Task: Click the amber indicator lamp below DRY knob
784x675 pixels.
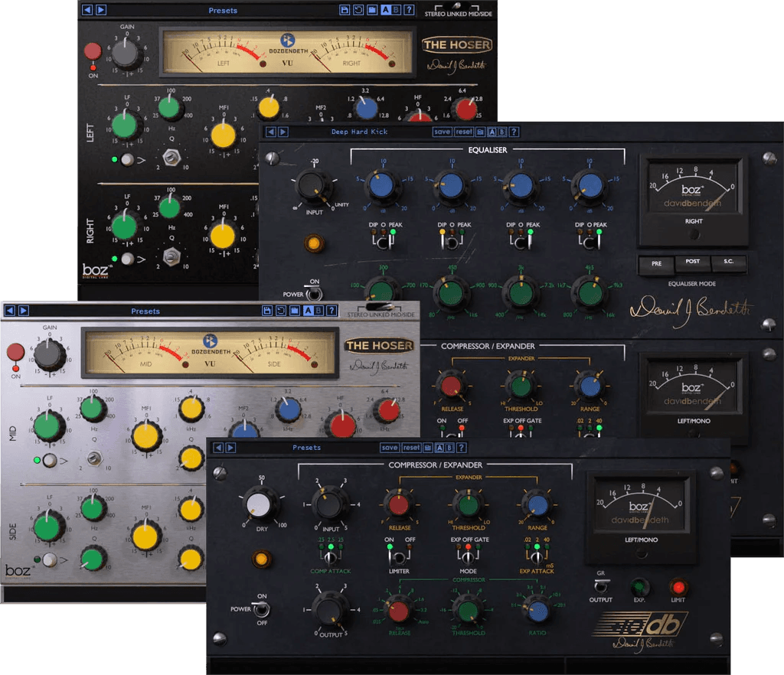Action: [x=262, y=559]
